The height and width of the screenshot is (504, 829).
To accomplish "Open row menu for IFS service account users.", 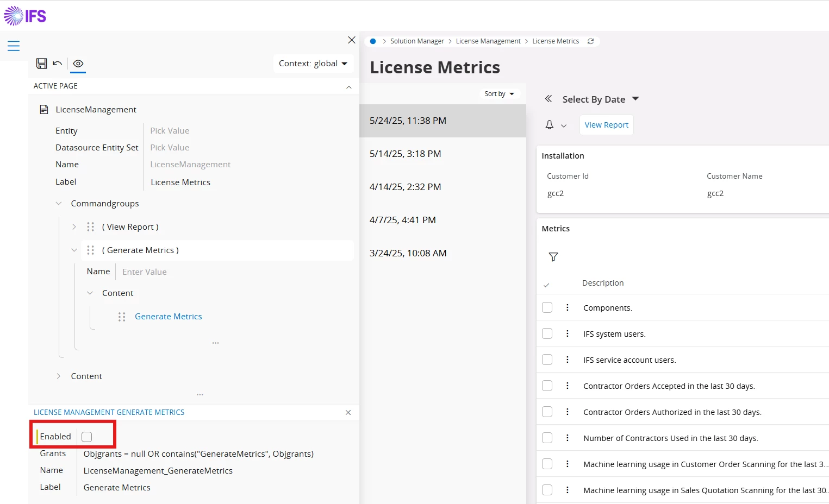I will [x=568, y=360].
